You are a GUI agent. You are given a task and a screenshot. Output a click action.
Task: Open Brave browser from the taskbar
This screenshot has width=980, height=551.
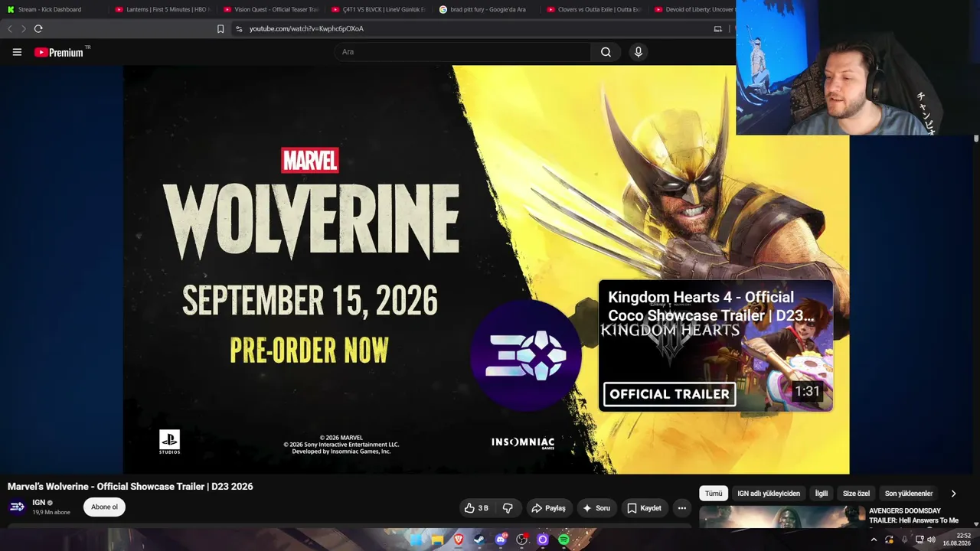pos(459,540)
